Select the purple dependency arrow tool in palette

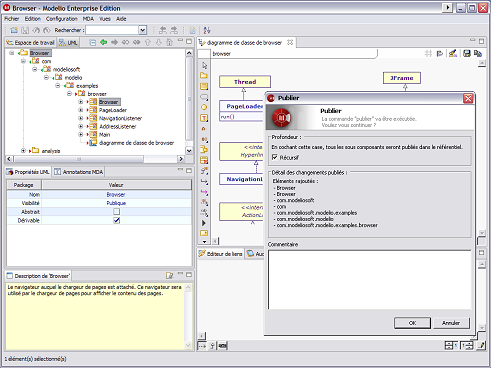[204, 192]
